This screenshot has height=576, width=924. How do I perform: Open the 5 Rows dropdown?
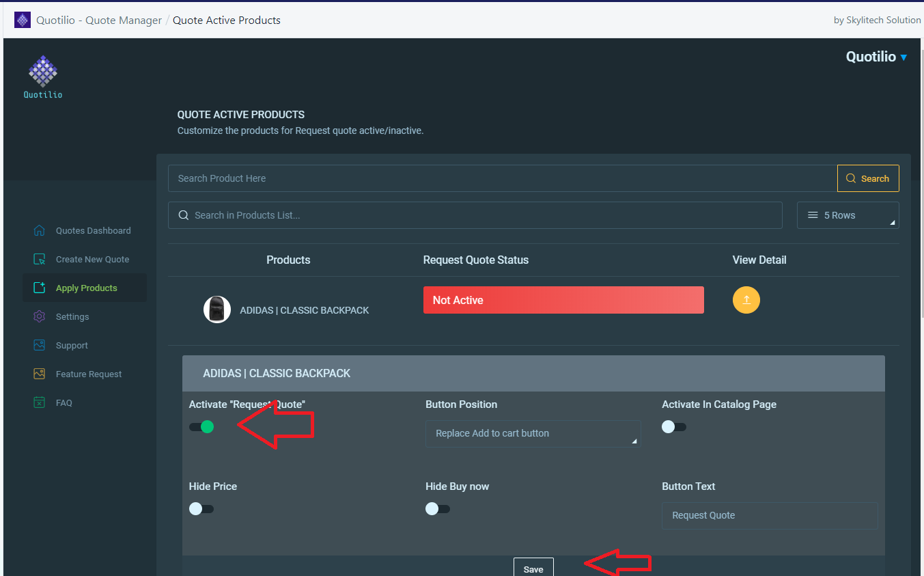click(x=848, y=215)
